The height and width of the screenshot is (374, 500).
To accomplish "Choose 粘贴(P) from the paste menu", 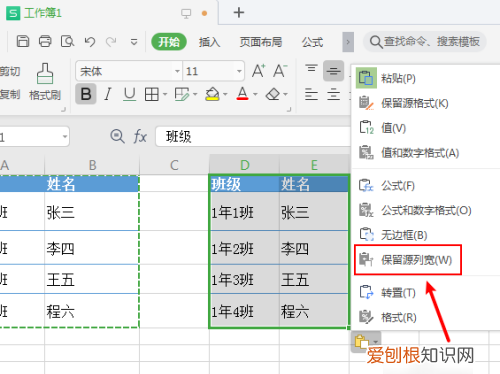I will [x=426, y=78].
